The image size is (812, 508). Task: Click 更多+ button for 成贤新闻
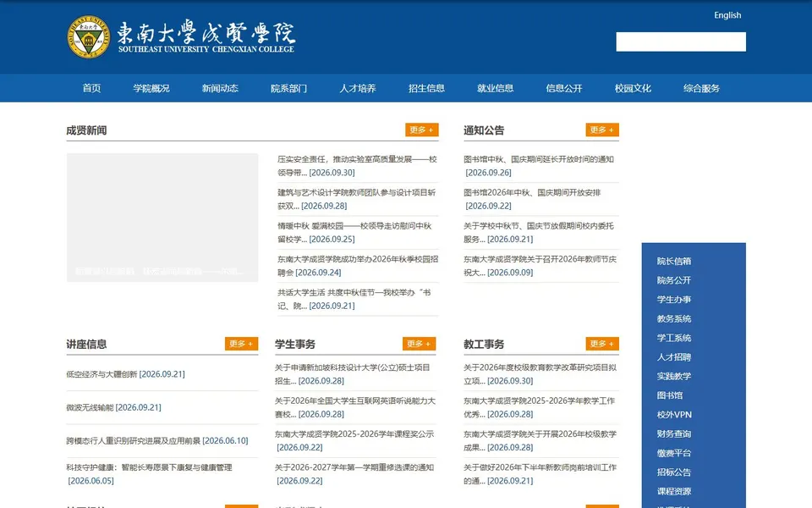(x=421, y=130)
